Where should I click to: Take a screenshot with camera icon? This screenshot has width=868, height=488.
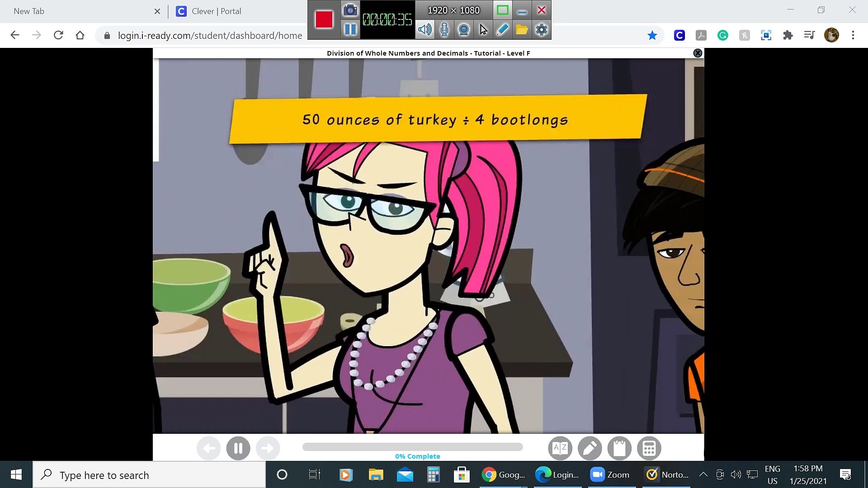pyautogui.click(x=350, y=10)
